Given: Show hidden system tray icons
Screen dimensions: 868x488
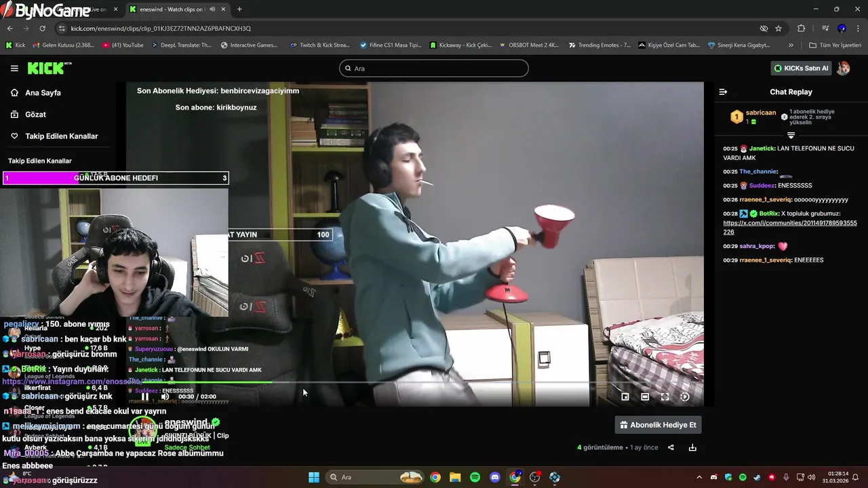Looking at the screenshot, I should pyautogui.click(x=699, y=477).
